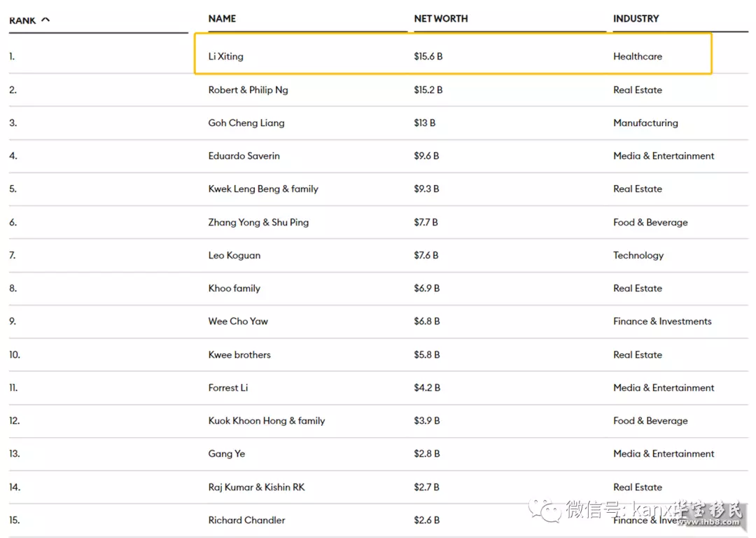Open the Robert & Philip Ng entry

tap(248, 90)
